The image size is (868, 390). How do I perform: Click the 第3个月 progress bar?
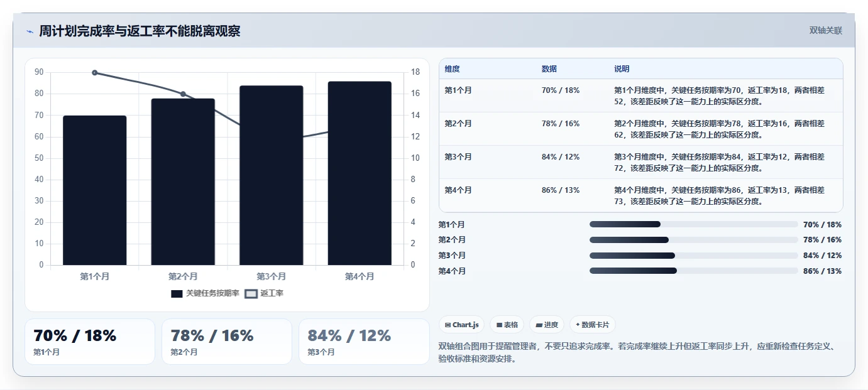pos(693,256)
